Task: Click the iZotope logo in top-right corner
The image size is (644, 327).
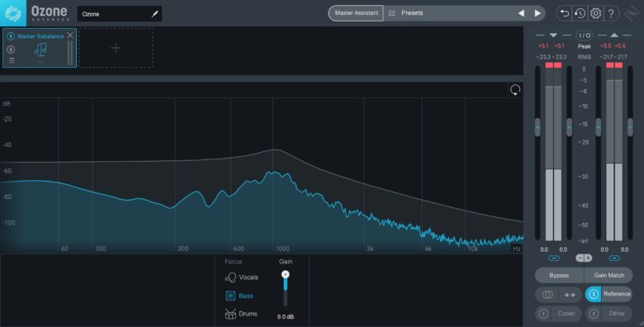Action: pos(632,13)
